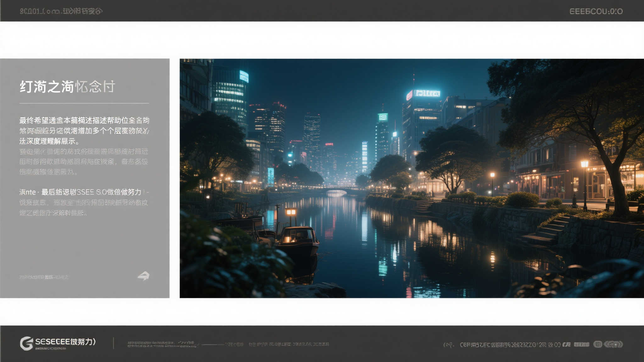
Task: Click the night city canal photo
Action: [411, 178]
